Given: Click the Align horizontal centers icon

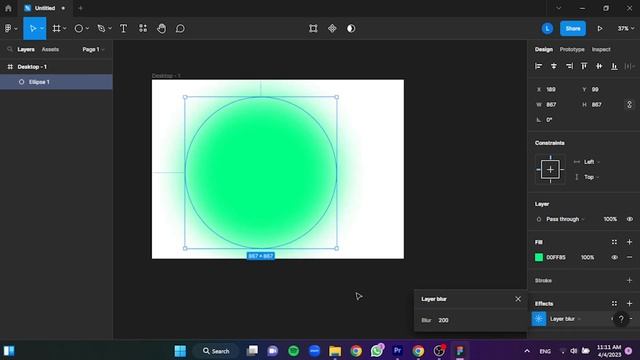Looking at the screenshot, I should 553,66.
